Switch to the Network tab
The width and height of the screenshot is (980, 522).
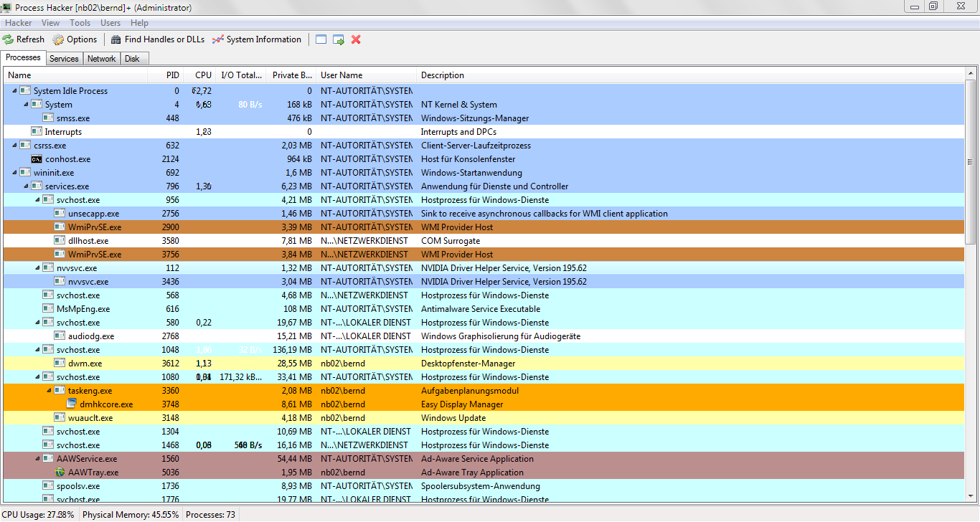click(x=101, y=59)
